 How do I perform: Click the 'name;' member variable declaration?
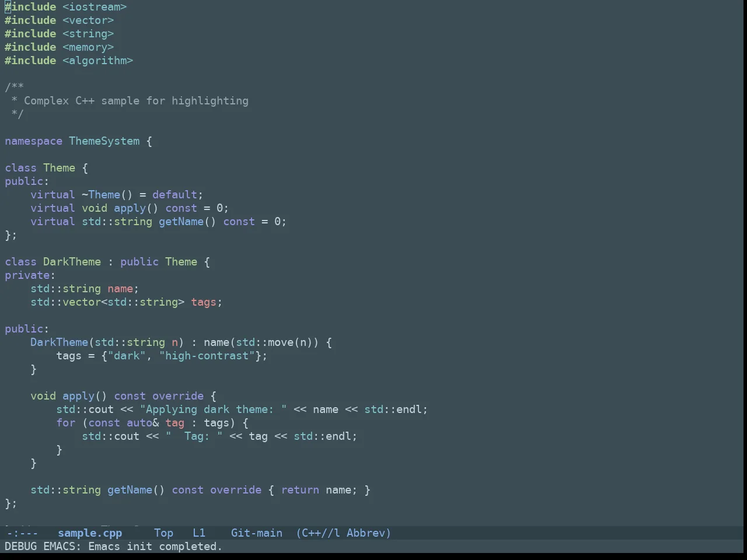tap(123, 289)
